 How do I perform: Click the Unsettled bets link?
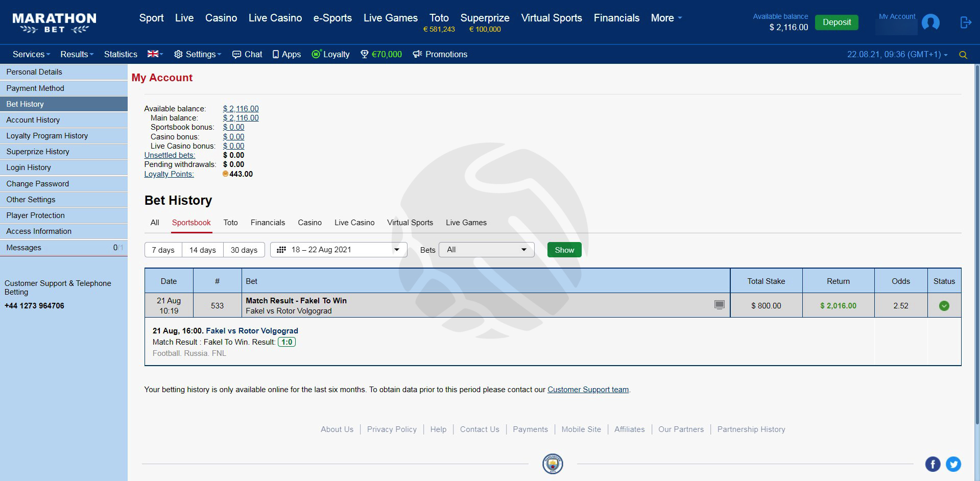170,155
